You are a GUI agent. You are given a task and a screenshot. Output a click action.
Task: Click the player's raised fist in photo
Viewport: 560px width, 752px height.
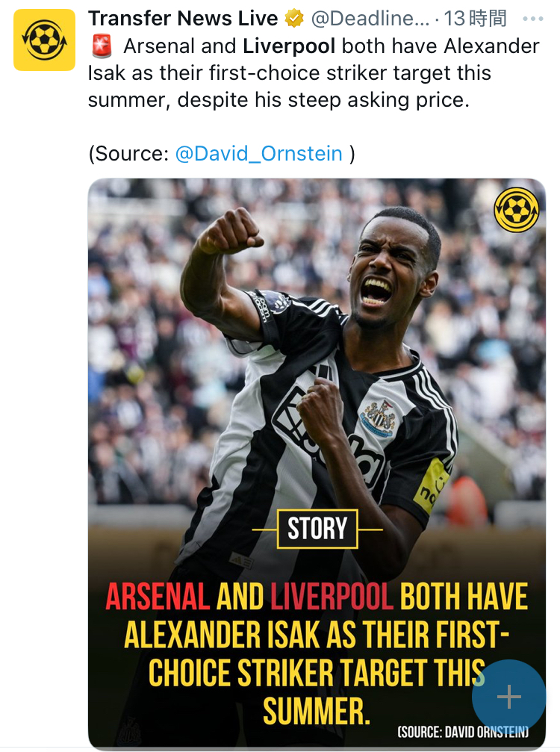231,232
